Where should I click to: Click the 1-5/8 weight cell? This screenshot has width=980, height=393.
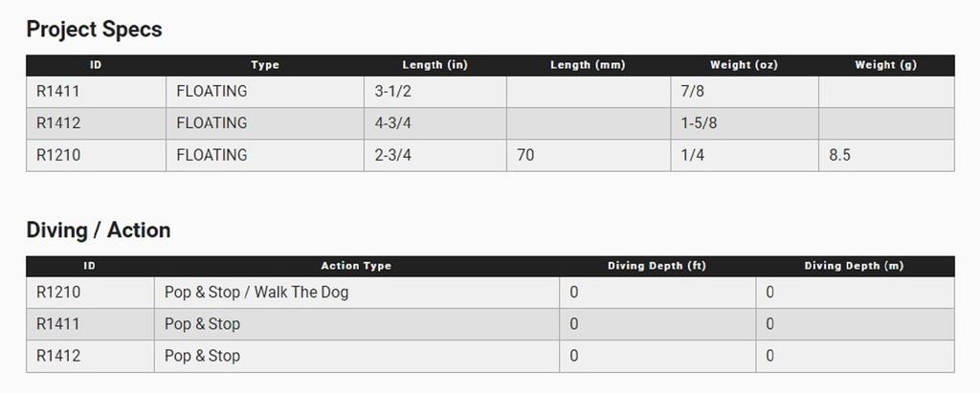click(x=699, y=123)
